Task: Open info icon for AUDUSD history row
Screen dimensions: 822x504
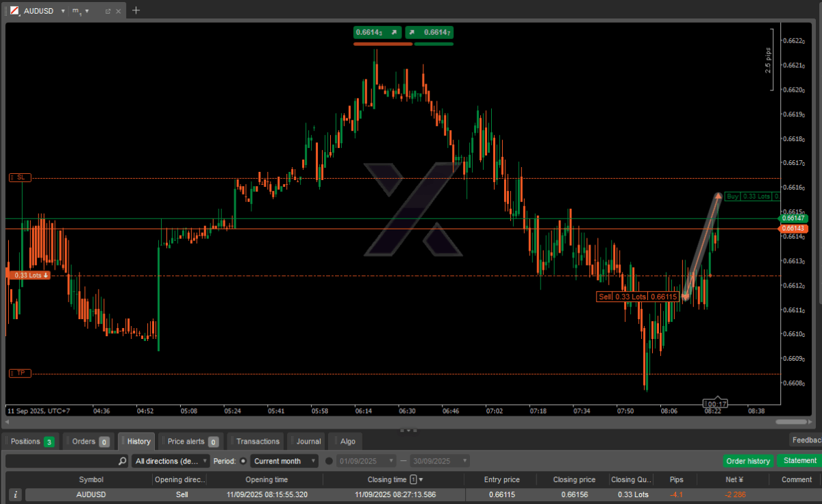Action: point(15,494)
